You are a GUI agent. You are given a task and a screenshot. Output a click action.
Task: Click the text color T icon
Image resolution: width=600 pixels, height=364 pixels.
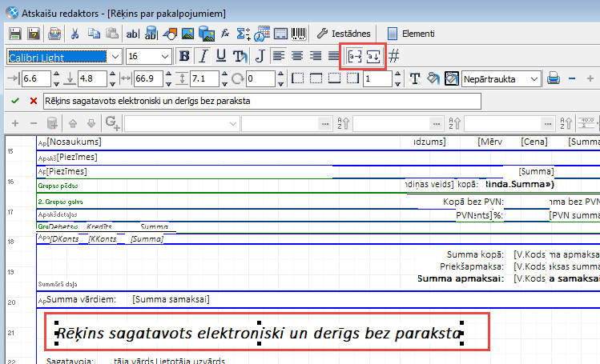(x=240, y=56)
